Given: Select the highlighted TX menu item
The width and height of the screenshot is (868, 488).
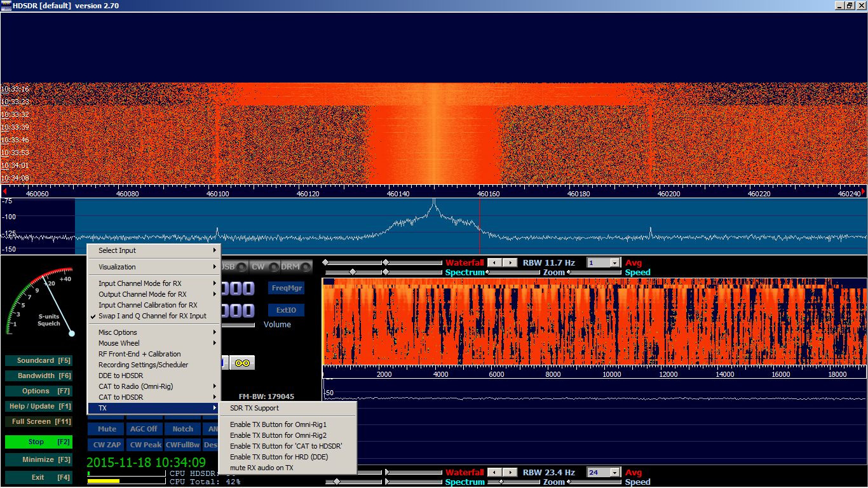Looking at the screenshot, I should tap(153, 408).
